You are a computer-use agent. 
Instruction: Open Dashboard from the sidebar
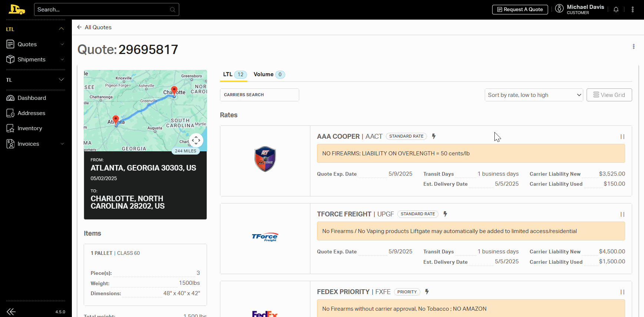tap(32, 98)
